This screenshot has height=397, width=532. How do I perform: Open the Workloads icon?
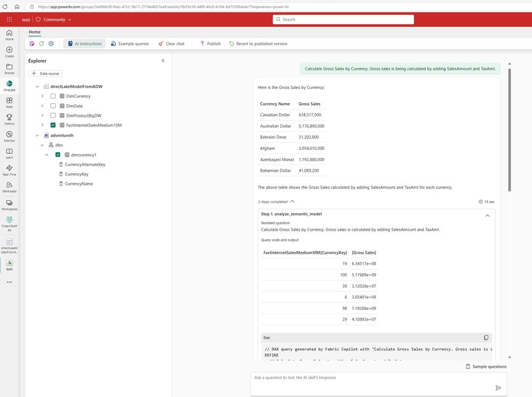(x=10, y=187)
